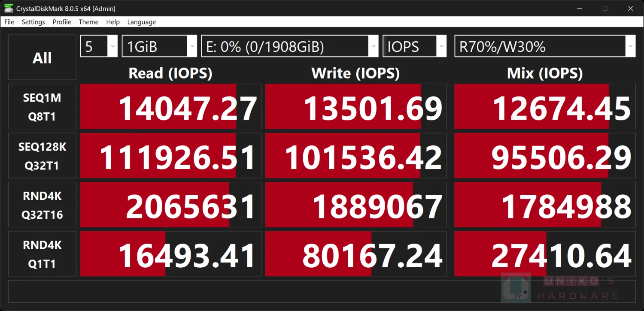The image size is (644, 311).
Task: Open the Settings menu
Action: pyautogui.click(x=33, y=22)
